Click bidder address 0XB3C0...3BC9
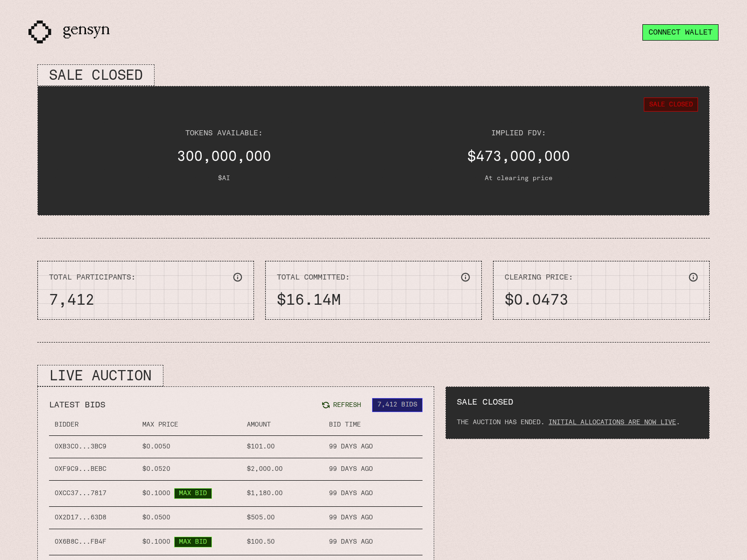 click(x=80, y=446)
